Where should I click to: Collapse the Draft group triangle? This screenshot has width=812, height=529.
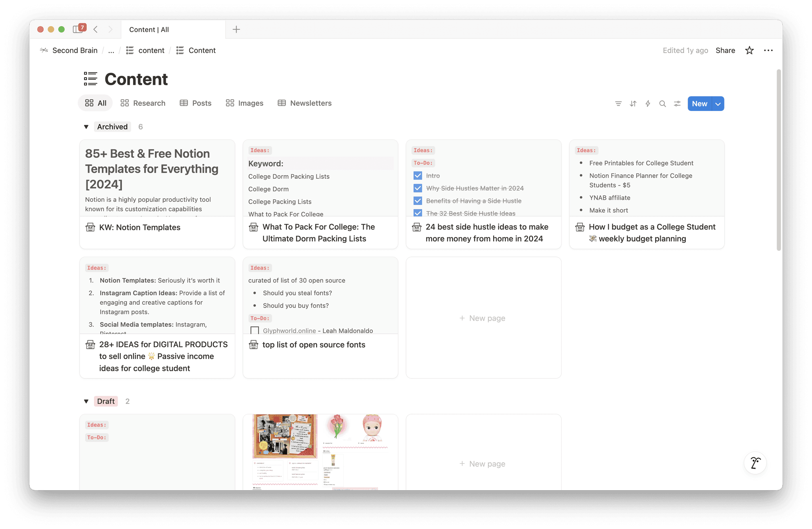tap(86, 401)
